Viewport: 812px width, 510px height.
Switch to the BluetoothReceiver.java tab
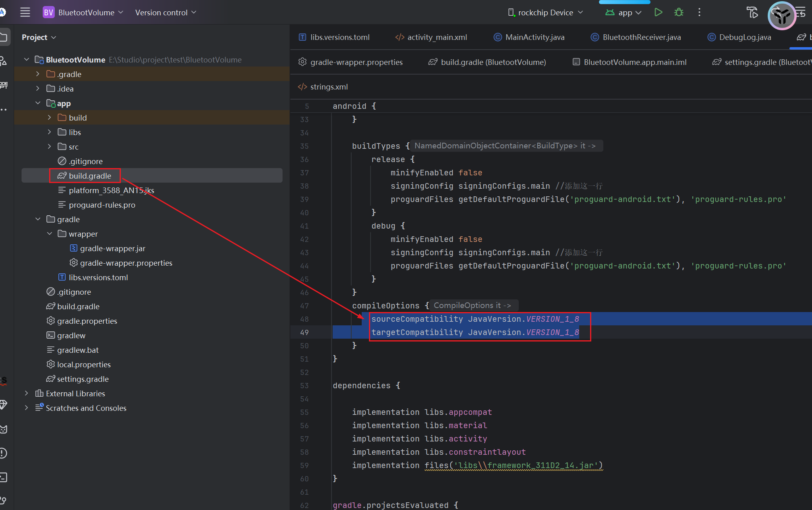(636, 37)
